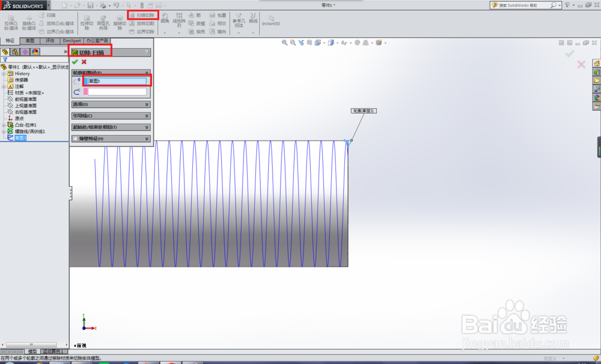
Task: Select the 旋转切除 revolved cut tool
Action: coord(120,23)
